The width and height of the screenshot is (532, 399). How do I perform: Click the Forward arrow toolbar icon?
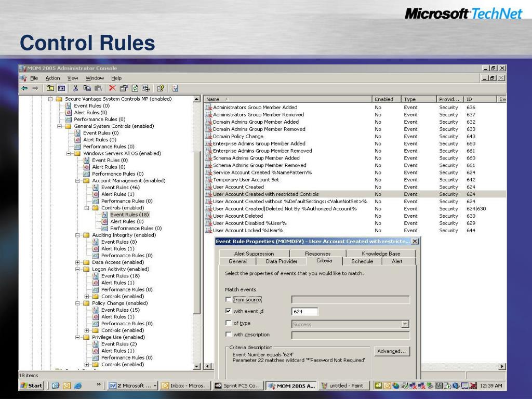(x=35, y=88)
